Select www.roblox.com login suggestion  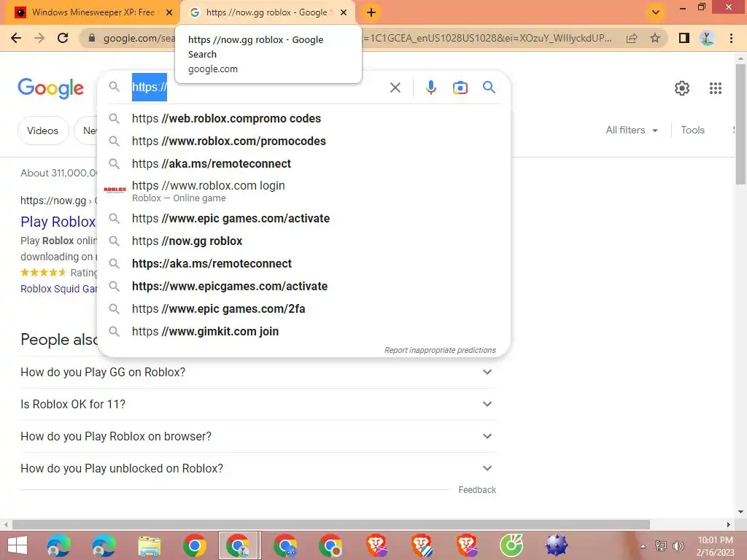[x=303, y=191]
